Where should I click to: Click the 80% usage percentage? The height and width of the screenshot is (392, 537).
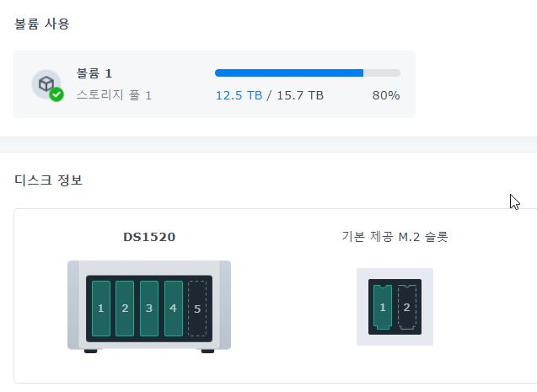tap(386, 95)
